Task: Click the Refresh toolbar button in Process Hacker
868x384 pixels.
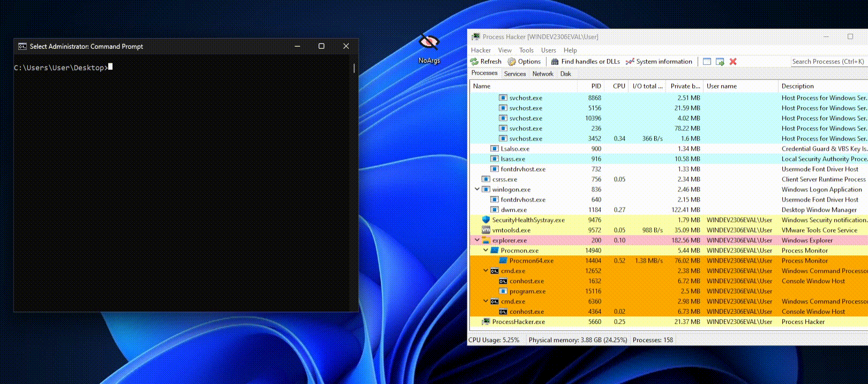Action: (x=486, y=62)
